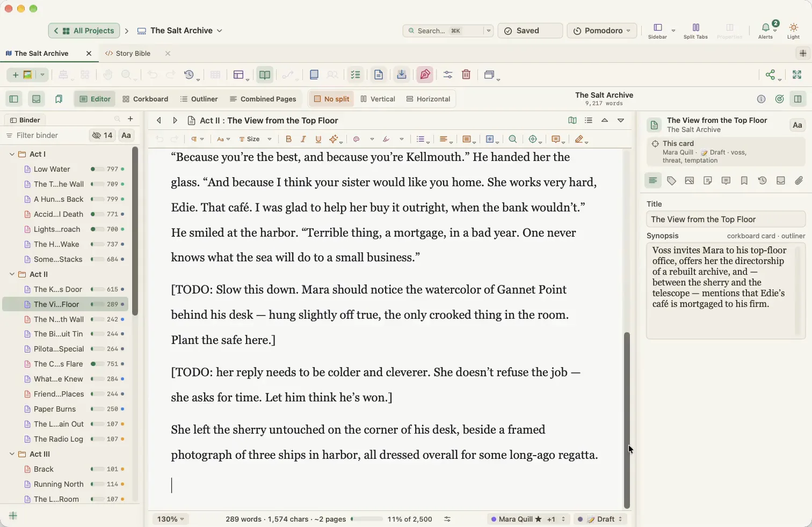Collapse the Act I folder
This screenshot has width=812, height=527.
coord(12,154)
